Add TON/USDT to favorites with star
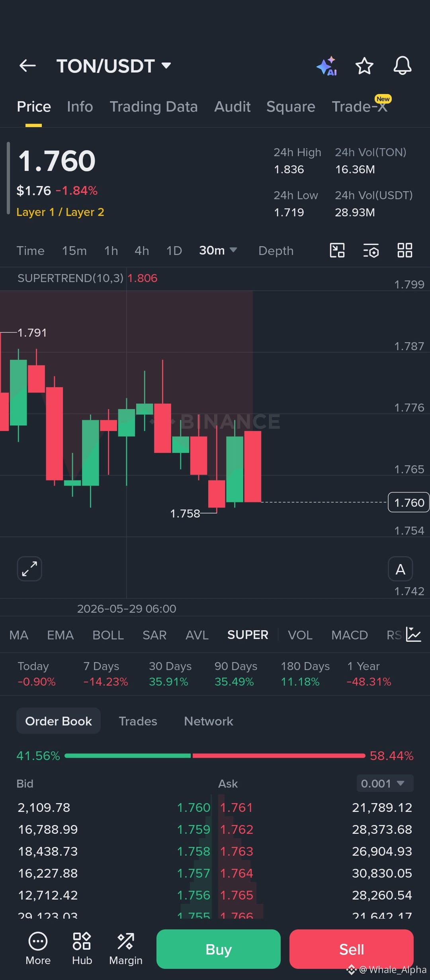 point(364,66)
